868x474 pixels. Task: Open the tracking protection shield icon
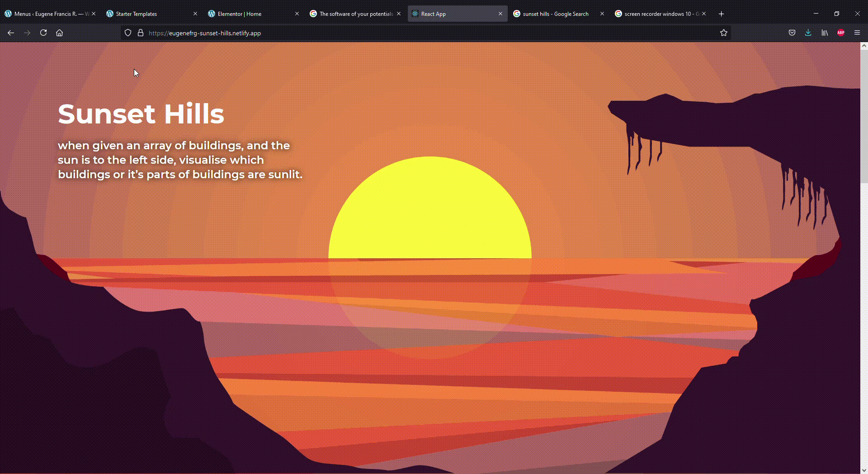128,33
